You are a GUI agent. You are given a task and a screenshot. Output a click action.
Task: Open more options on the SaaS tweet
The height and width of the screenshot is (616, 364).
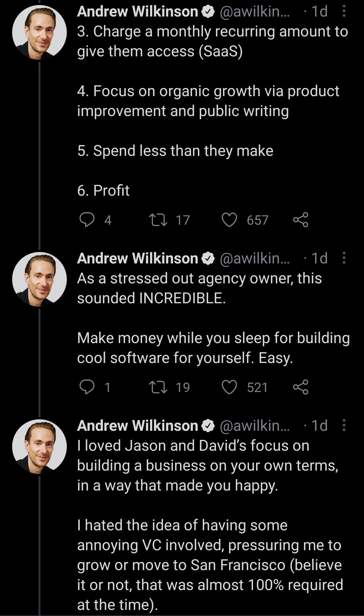coord(344,12)
